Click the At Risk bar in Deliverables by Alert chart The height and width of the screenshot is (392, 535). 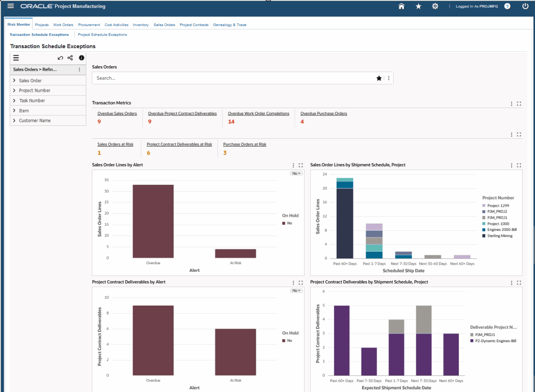(x=236, y=352)
